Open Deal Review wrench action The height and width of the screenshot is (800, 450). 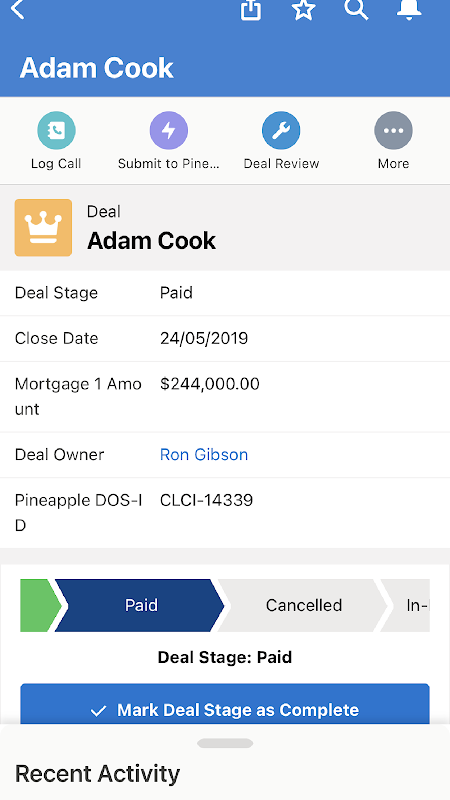[281, 131]
